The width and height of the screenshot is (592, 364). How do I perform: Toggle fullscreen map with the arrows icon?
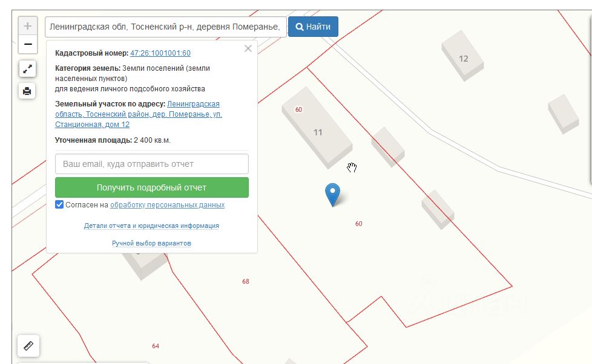[27, 69]
